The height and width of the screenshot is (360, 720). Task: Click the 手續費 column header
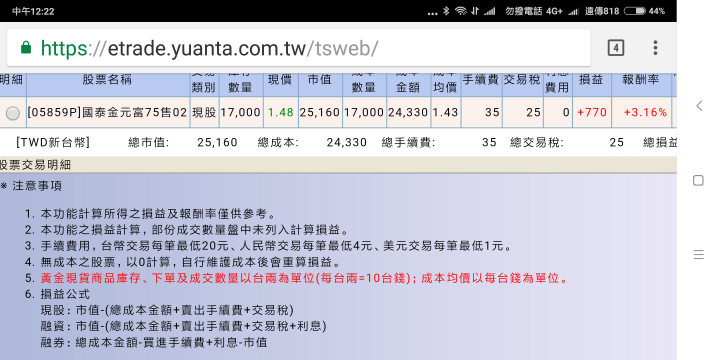click(481, 80)
